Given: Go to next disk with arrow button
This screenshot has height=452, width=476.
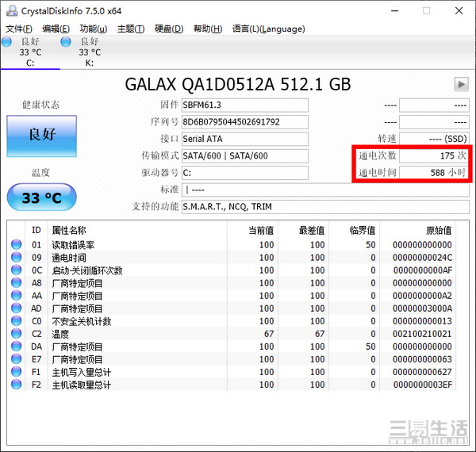Looking at the screenshot, I should [461, 84].
